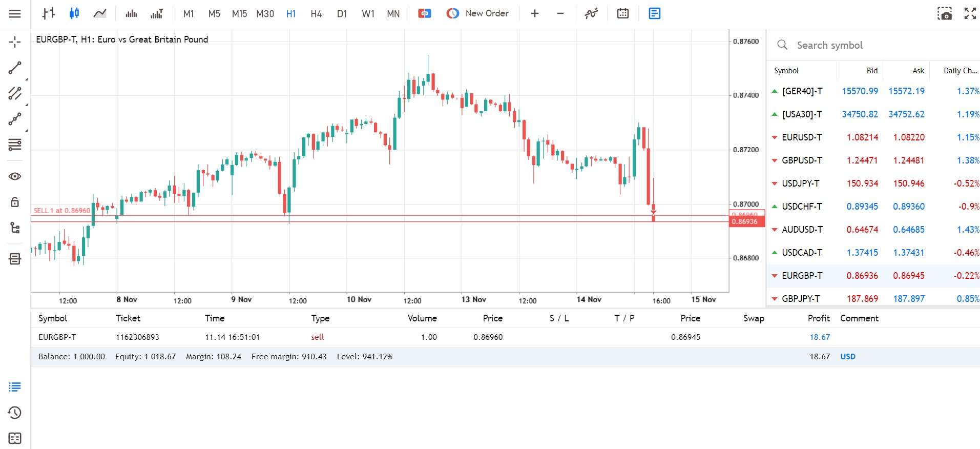Select the trend line drawing tool

click(x=15, y=68)
